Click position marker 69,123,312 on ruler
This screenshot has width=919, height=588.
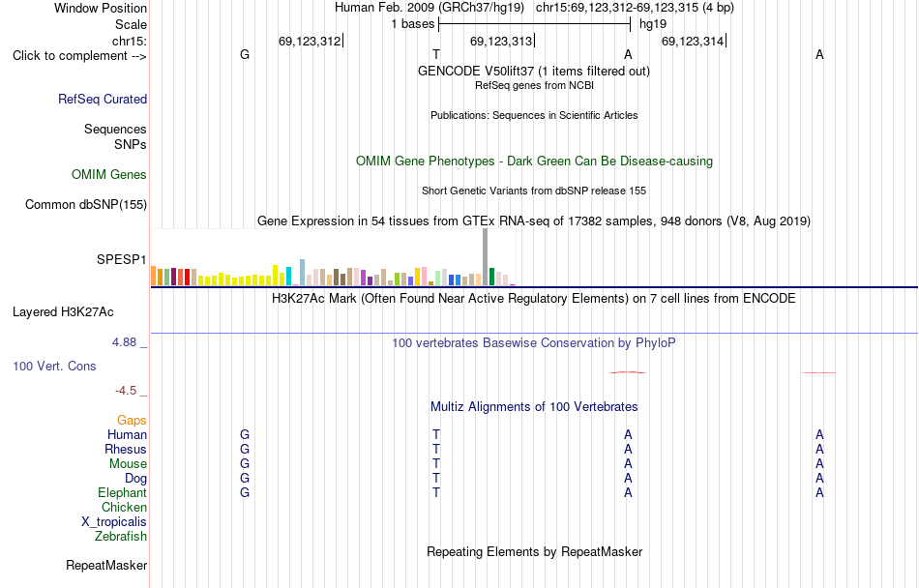point(310,41)
